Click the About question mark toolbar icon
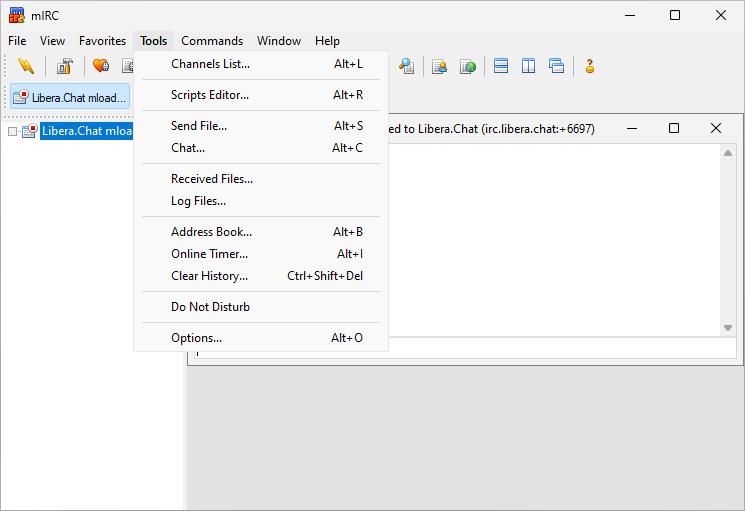 pyautogui.click(x=590, y=67)
